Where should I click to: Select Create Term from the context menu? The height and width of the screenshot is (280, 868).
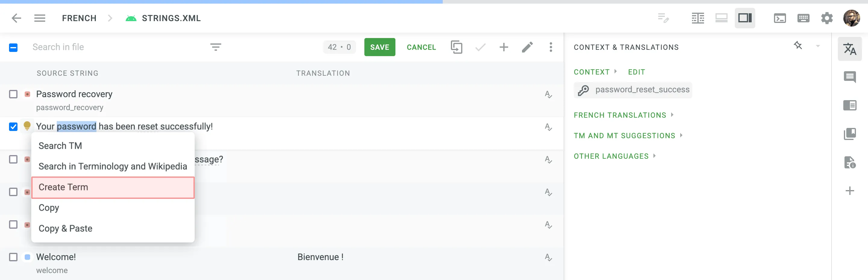(63, 187)
